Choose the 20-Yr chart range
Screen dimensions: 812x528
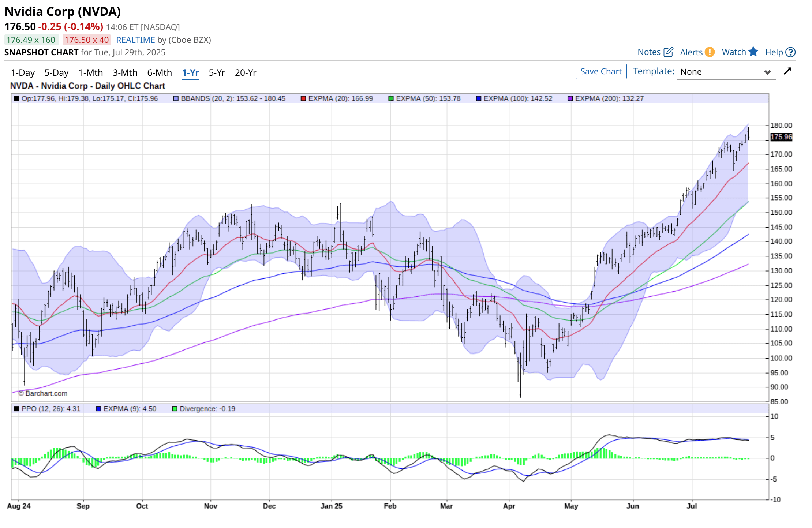click(245, 72)
